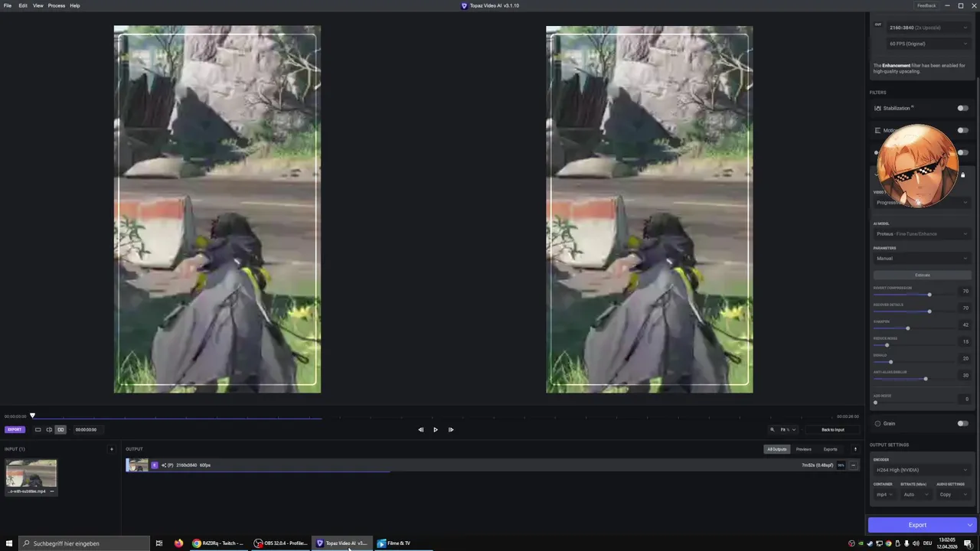Select the split view layout icon
The height and width of the screenshot is (551, 980).
coord(49,429)
